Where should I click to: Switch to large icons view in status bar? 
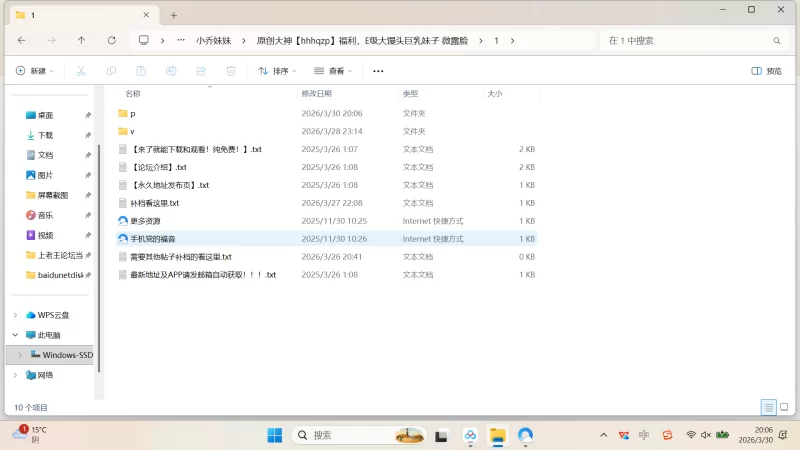pos(784,407)
